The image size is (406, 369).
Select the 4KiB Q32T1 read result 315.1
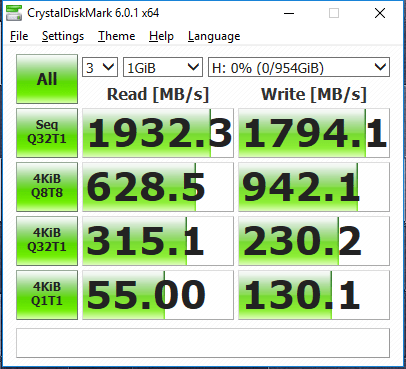point(158,241)
